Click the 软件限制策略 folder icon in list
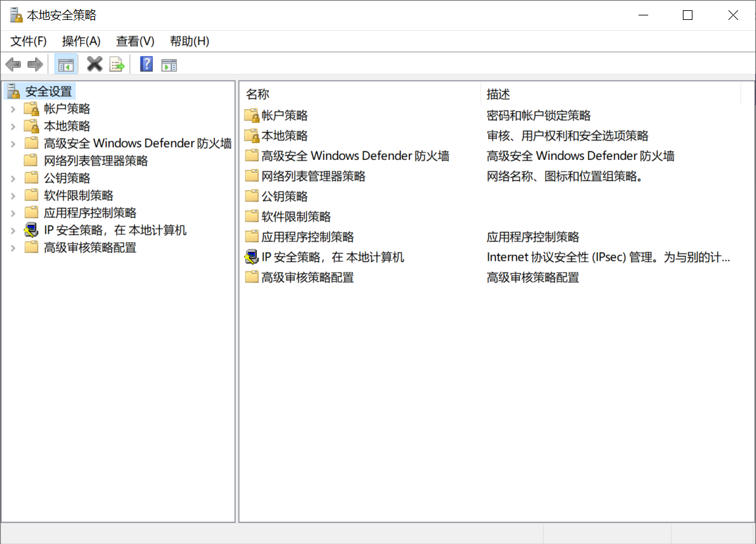756x544 pixels. (252, 216)
